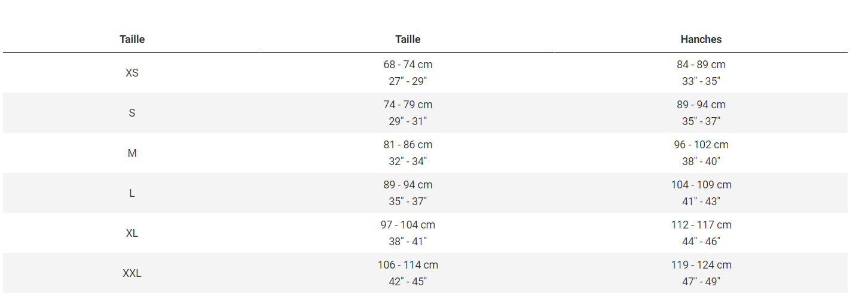This screenshot has height=308, width=868.
Task: Click the 74 - 79 cm waist measurement
Action: [x=408, y=105]
